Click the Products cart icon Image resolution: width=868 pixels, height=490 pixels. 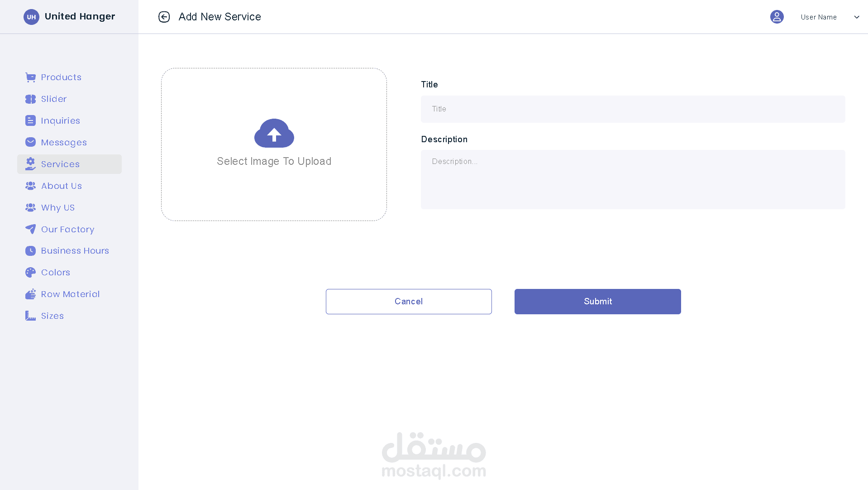(30, 77)
